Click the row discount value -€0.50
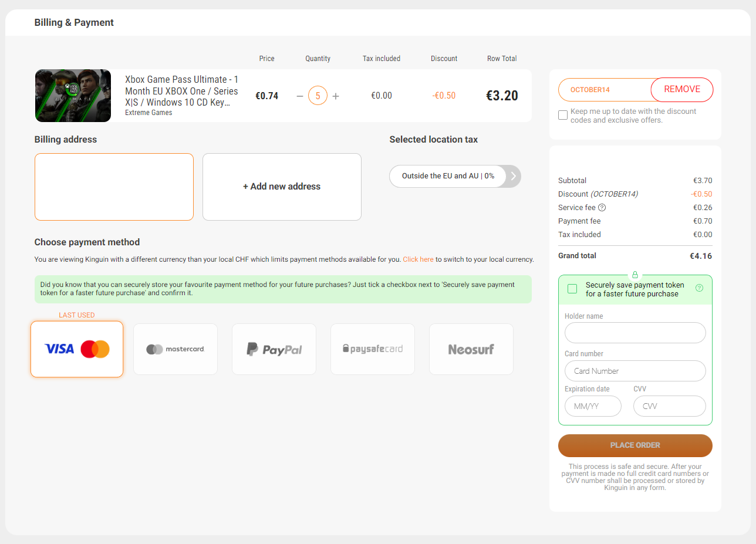The height and width of the screenshot is (544, 756). [444, 96]
